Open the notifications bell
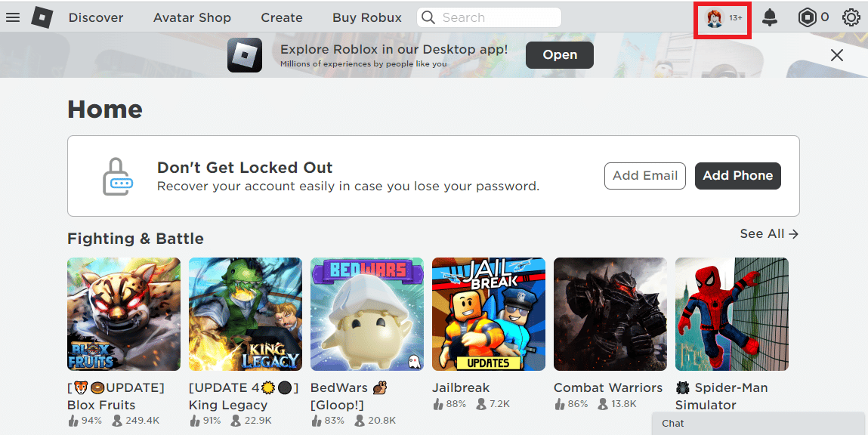The image size is (868, 435). click(770, 17)
